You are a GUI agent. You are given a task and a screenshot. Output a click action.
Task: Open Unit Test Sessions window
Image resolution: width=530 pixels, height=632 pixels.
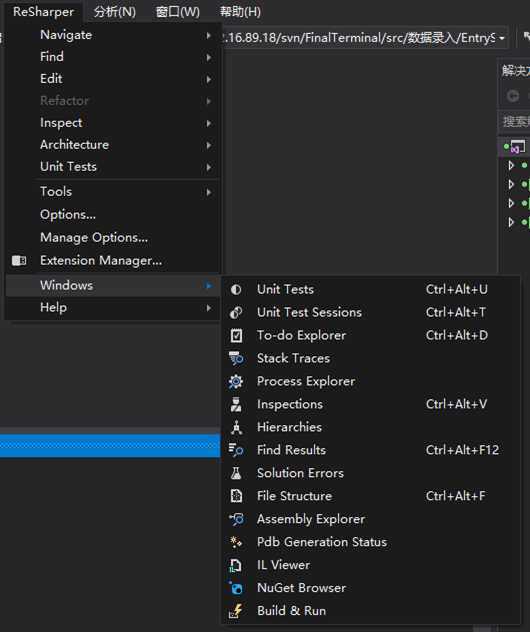pyautogui.click(x=371, y=312)
